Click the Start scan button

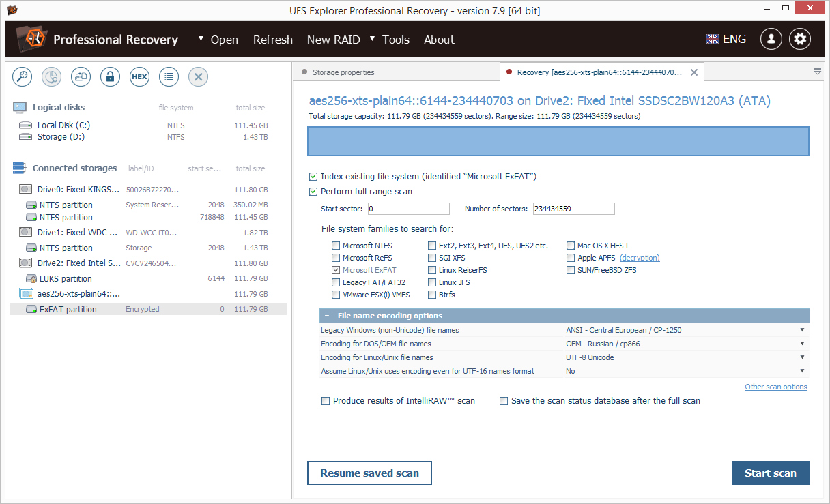(771, 473)
